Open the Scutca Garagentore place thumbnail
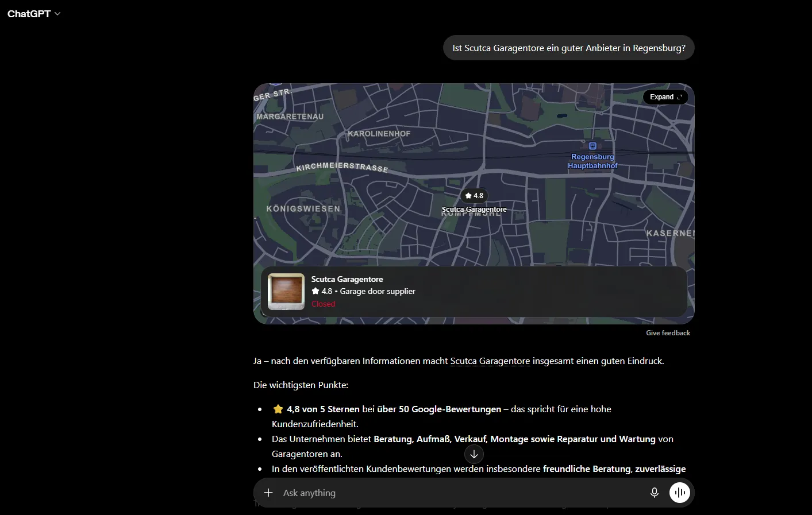The image size is (812, 515). click(286, 292)
